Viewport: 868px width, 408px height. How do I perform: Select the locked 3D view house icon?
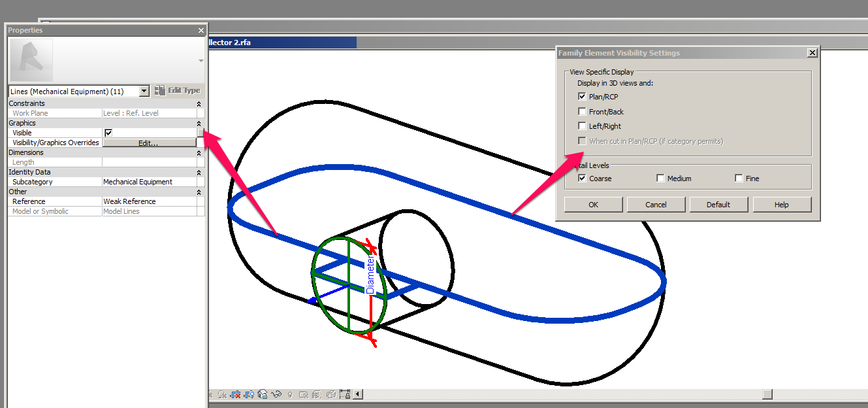click(263, 394)
